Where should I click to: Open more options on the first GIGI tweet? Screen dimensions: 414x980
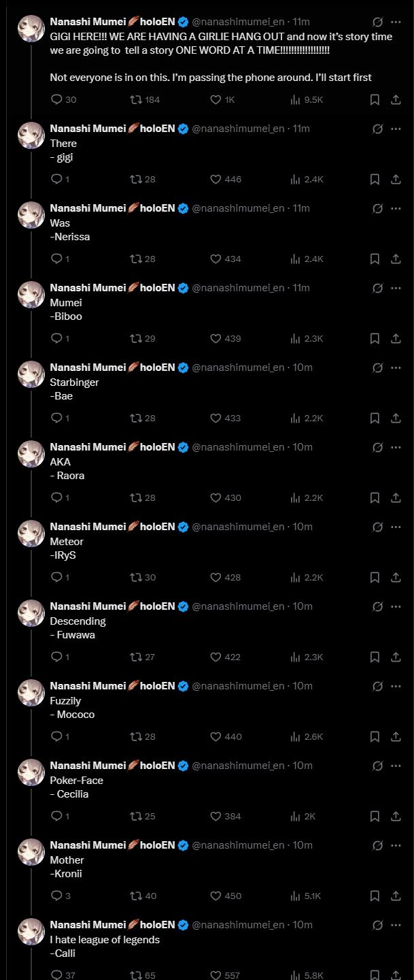(396, 22)
